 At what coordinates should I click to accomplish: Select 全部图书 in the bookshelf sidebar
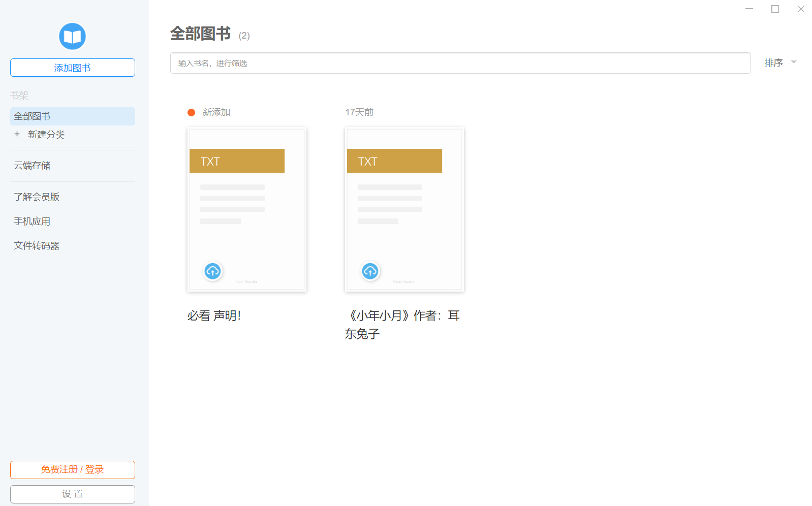coord(72,116)
